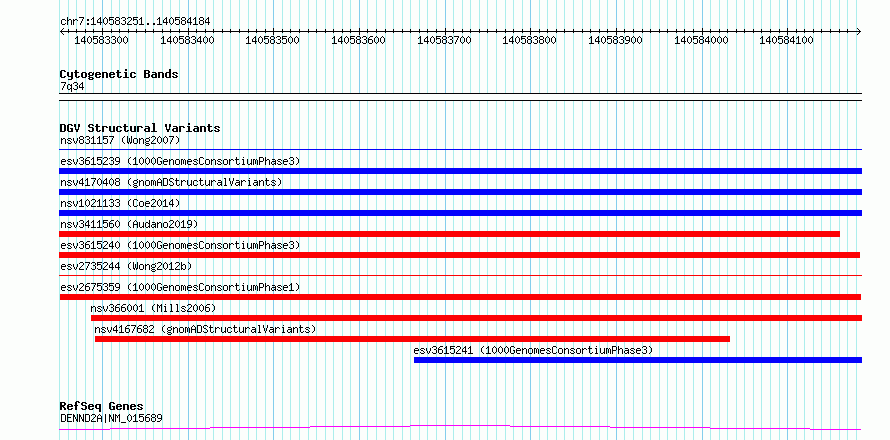Image resolution: width=890 pixels, height=440 pixels.
Task: Open the nsv1021133 (Coe2014) label
Action: click(120, 203)
